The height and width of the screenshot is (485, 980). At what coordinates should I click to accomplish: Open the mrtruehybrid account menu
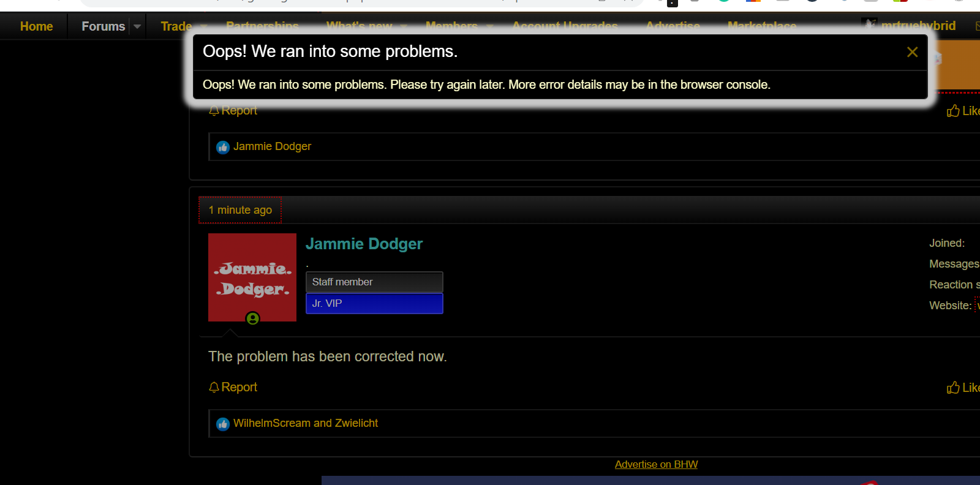(x=910, y=26)
